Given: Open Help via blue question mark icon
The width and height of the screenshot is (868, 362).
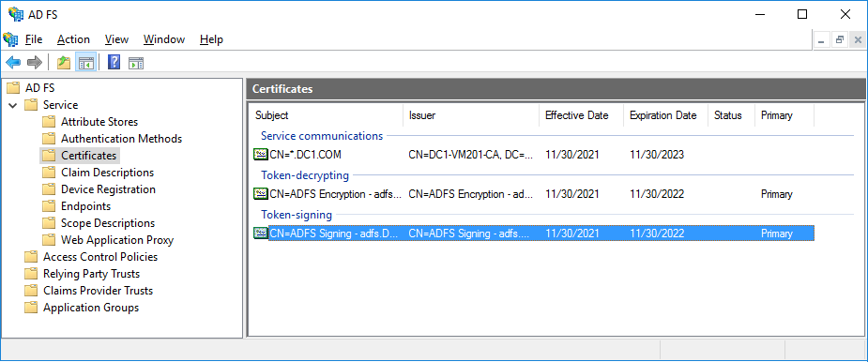Looking at the screenshot, I should (114, 62).
